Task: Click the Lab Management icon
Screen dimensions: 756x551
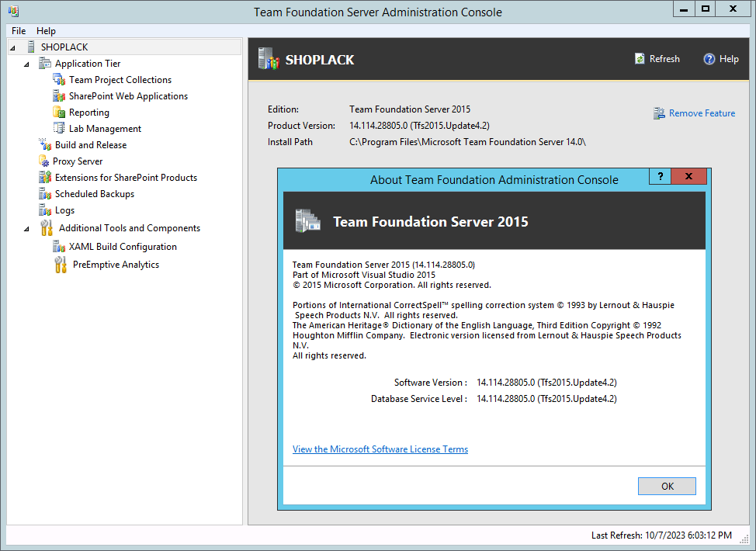Action: point(59,129)
